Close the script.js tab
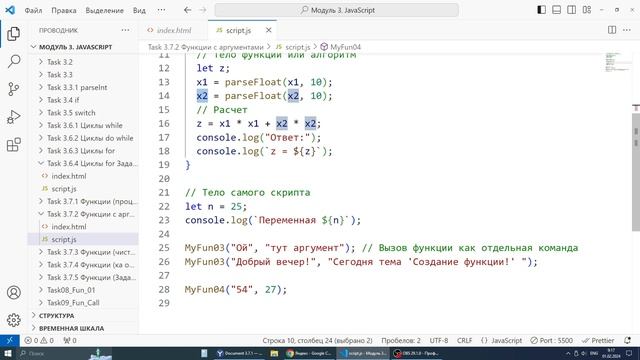 coord(268,30)
